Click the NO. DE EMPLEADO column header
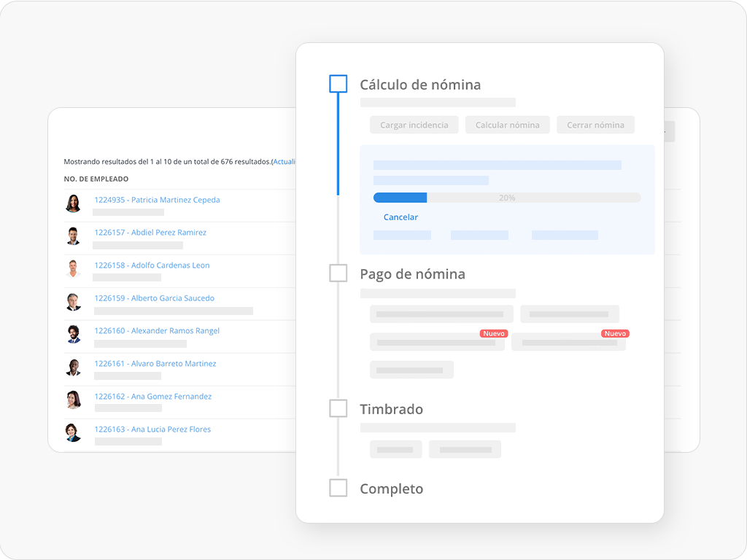The height and width of the screenshot is (560, 747). pyautogui.click(x=96, y=179)
